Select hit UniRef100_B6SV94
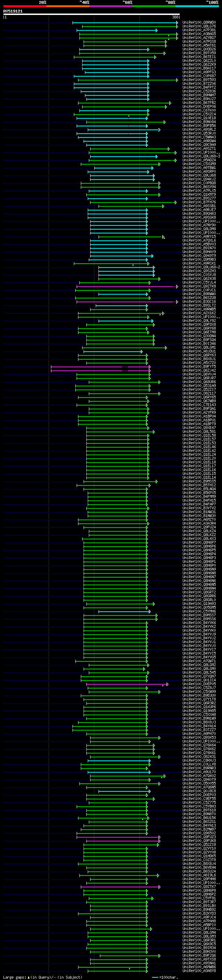Image resolution: width=222 pixels, height=980 pixels. (x=199, y=187)
